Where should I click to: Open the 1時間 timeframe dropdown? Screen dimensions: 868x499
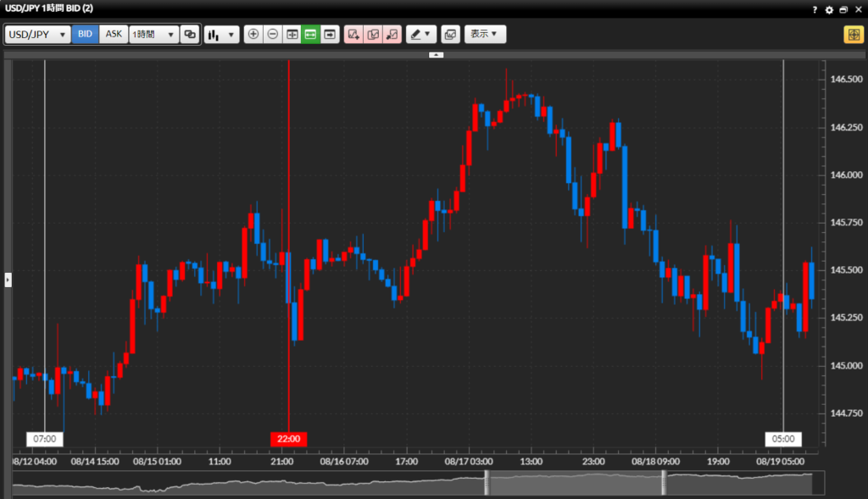153,35
